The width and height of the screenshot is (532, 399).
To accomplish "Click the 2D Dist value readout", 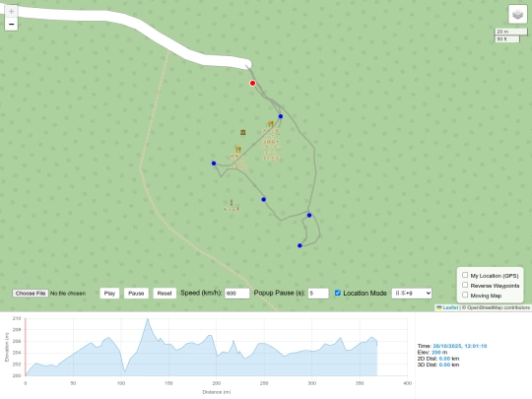I will pyautogui.click(x=444, y=359).
